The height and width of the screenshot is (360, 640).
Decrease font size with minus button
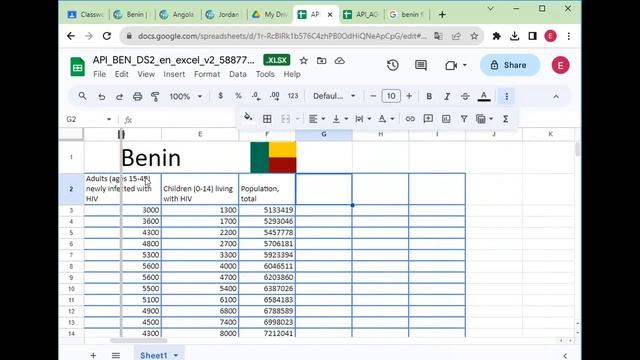pos(373,96)
